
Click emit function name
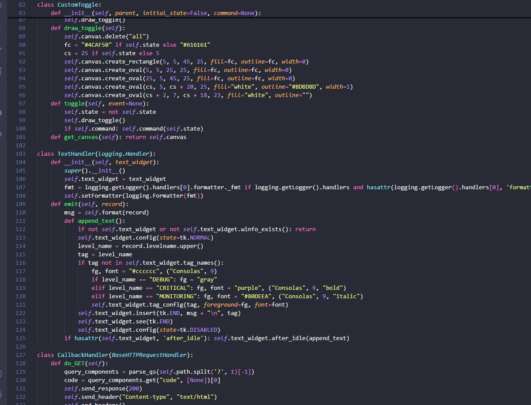tap(71, 204)
